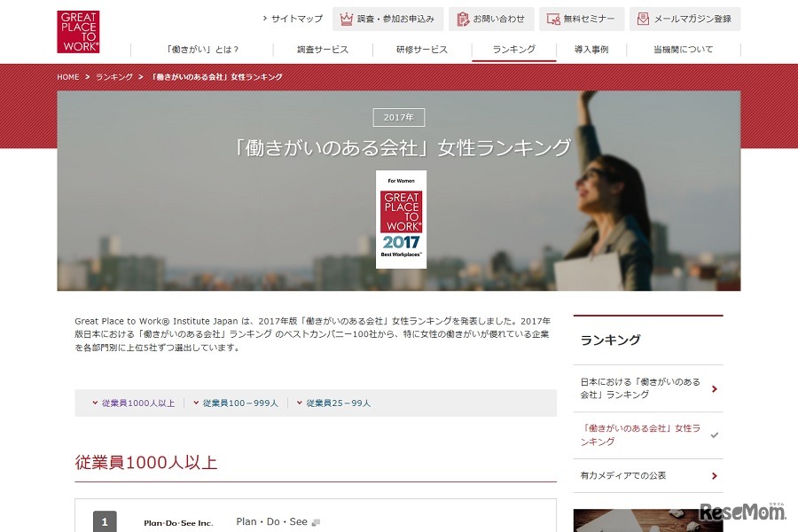The width and height of the screenshot is (798, 532).
Task: Click the arrow beside 日本における「働きがいのある会社」ランキング
Action: (715, 389)
